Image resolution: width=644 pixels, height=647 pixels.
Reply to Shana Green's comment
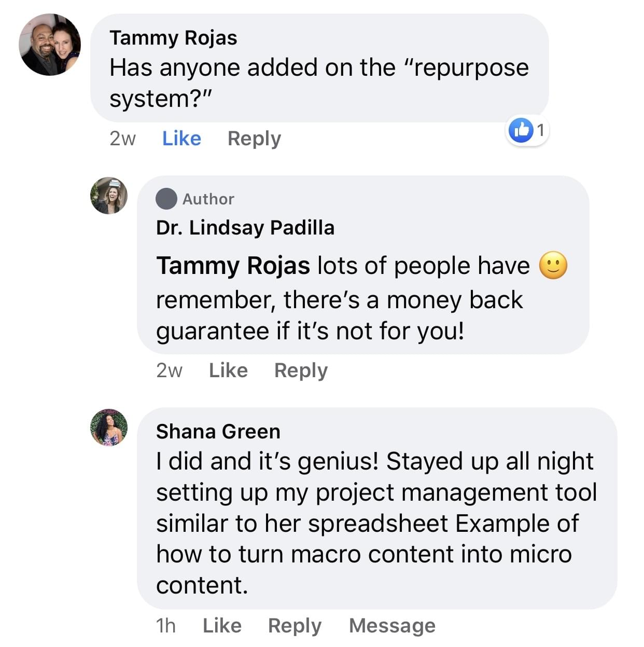[295, 626]
